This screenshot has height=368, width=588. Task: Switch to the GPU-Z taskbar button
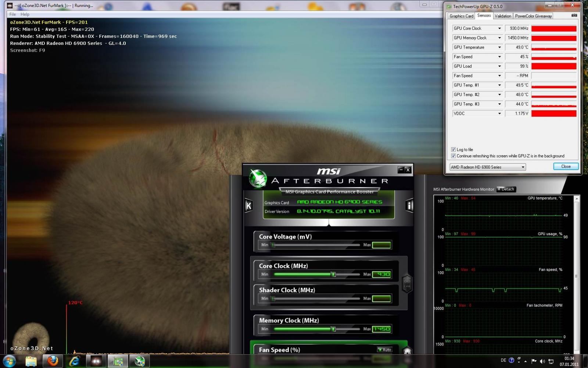point(118,361)
